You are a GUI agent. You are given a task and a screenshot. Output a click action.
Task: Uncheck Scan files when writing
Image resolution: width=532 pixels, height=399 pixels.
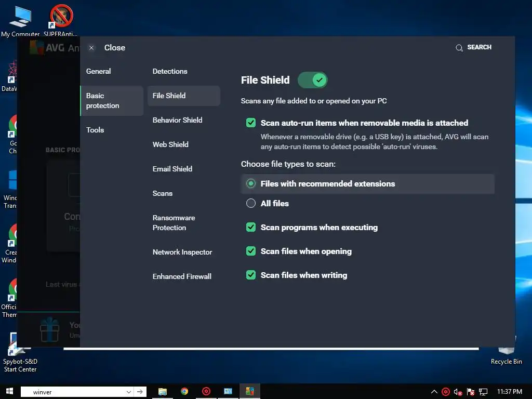pos(251,275)
